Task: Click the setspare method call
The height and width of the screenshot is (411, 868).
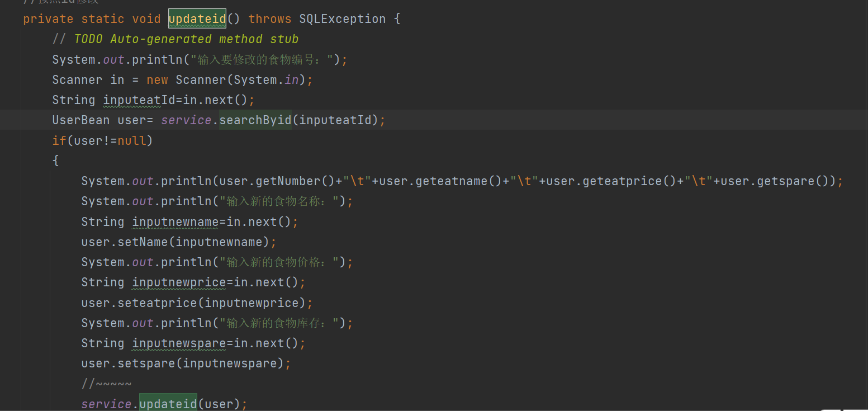Action: point(146,363)
